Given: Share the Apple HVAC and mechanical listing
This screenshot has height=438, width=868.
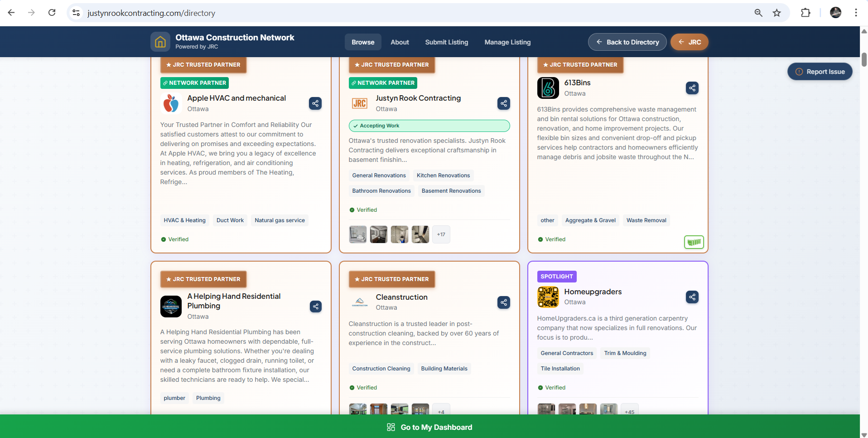Looking at the screenshot, I should tap(315, 103).
